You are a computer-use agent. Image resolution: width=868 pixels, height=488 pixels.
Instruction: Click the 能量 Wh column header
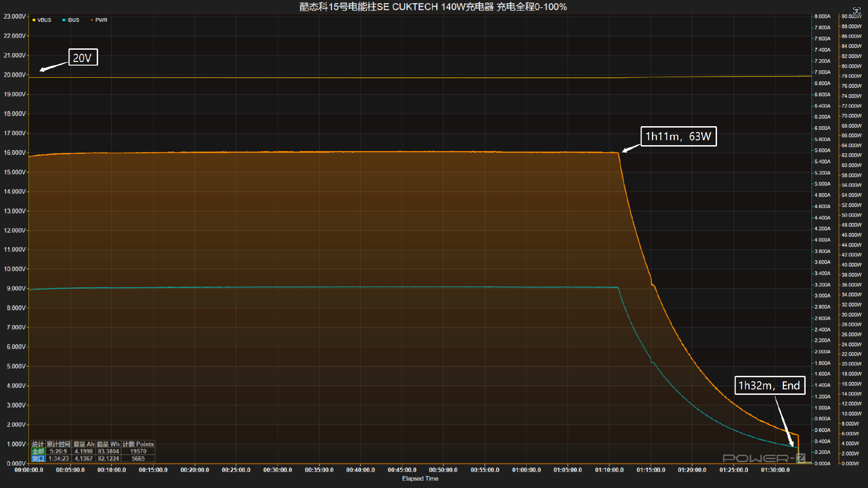coord(108,444)
